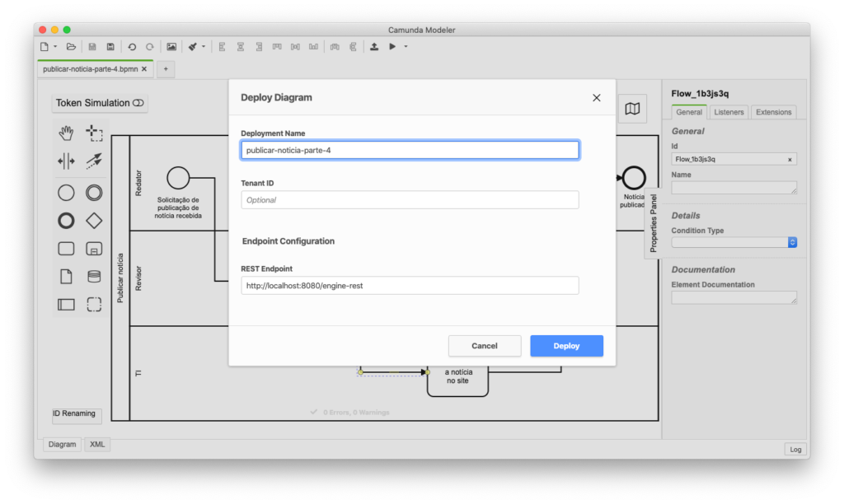Click the ID Renaming button
The height and width of the screenshot is (504, 844).
[x=77, y=414]
